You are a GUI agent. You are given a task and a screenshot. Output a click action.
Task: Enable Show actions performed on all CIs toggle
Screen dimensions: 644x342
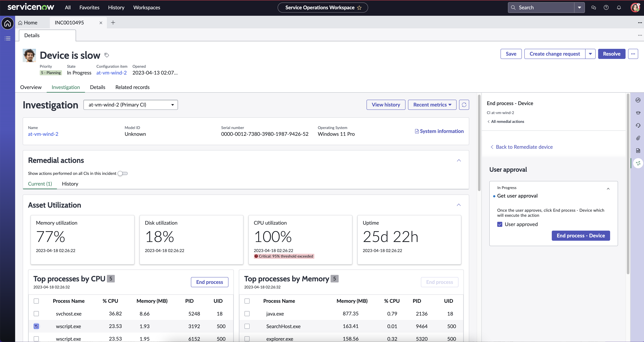122,173
